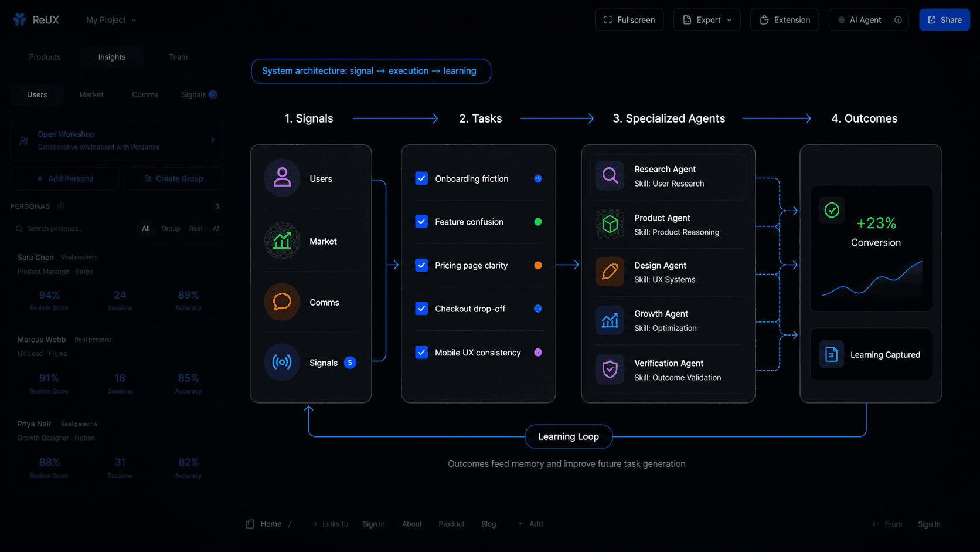Viewport: 980px width, 552px height.
Task: Uncheck the Onboarding friction checkbox
Action: [x=421, y=178]
